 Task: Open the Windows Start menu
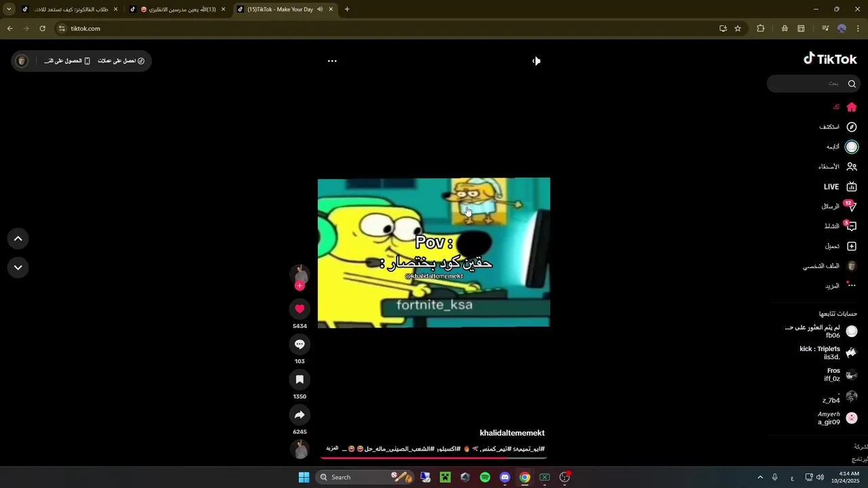304,477
